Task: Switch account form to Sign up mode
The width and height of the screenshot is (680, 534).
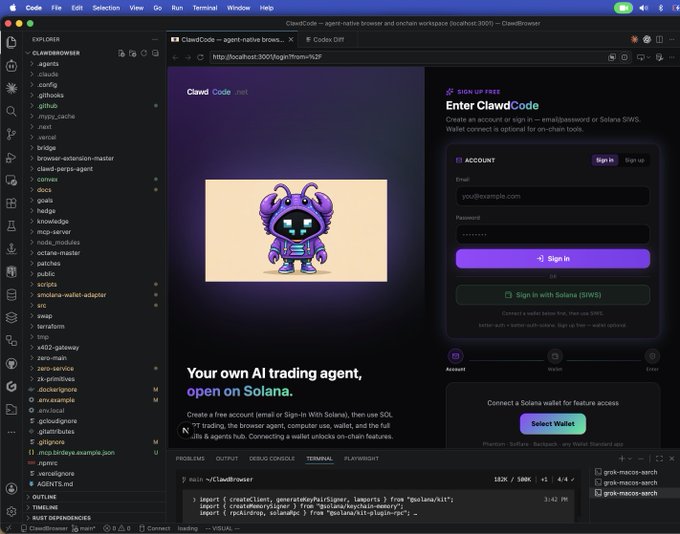Action: point(634,160)
